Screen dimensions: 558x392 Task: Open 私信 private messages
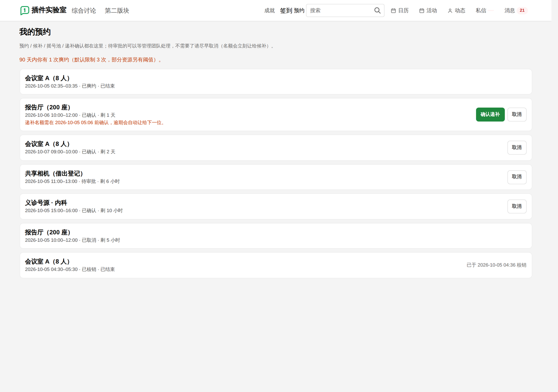pyautogui.click(x=481, y=10)
